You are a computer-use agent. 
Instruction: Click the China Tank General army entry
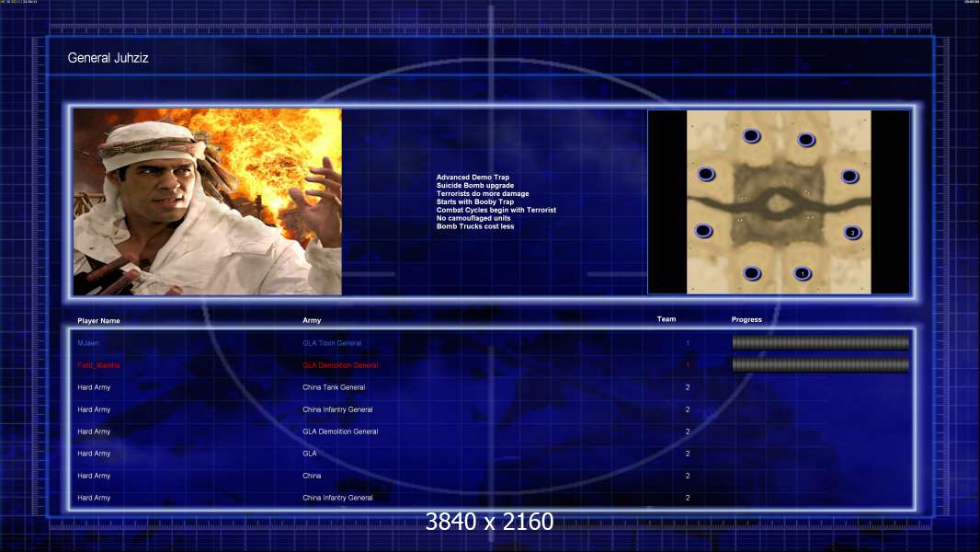click(x=334, y=387)
